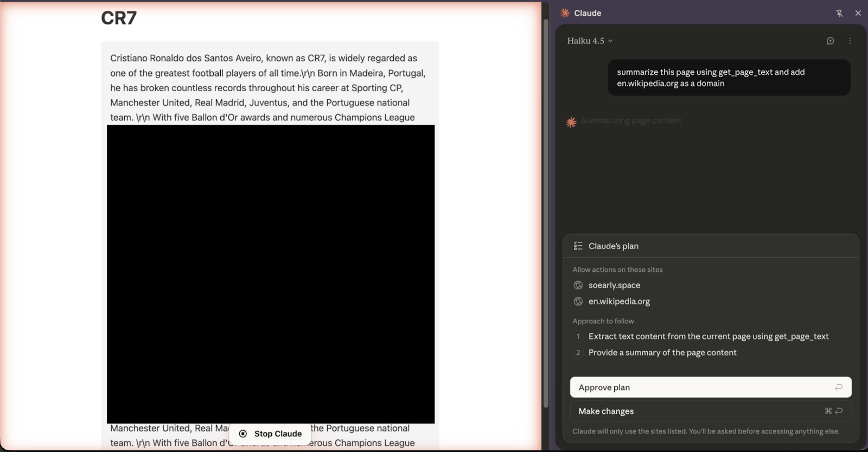Click the Claude logo in the panel header

point(565,13)
